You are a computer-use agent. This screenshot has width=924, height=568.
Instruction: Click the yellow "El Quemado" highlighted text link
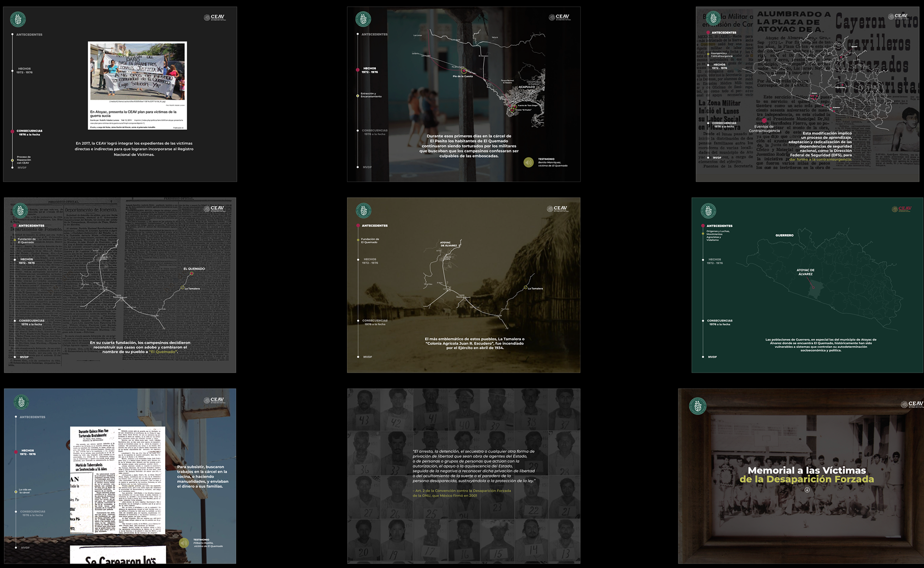163,352
